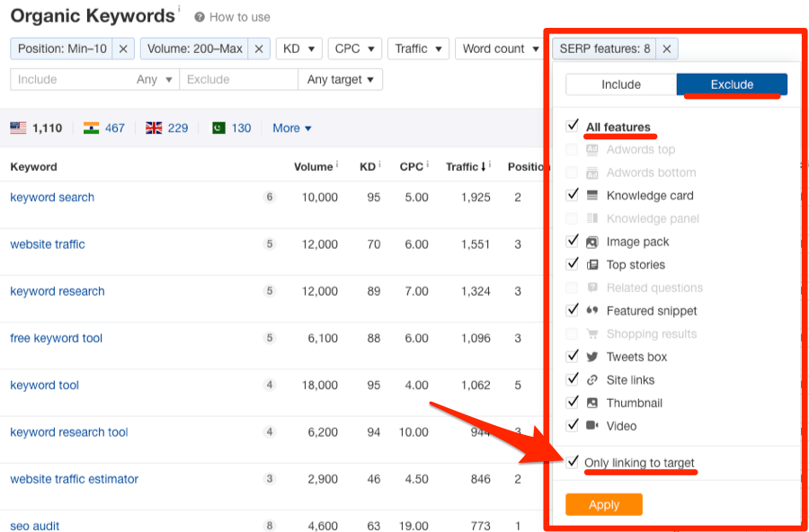Remove the Position Min-10 filter

[123, 49]
